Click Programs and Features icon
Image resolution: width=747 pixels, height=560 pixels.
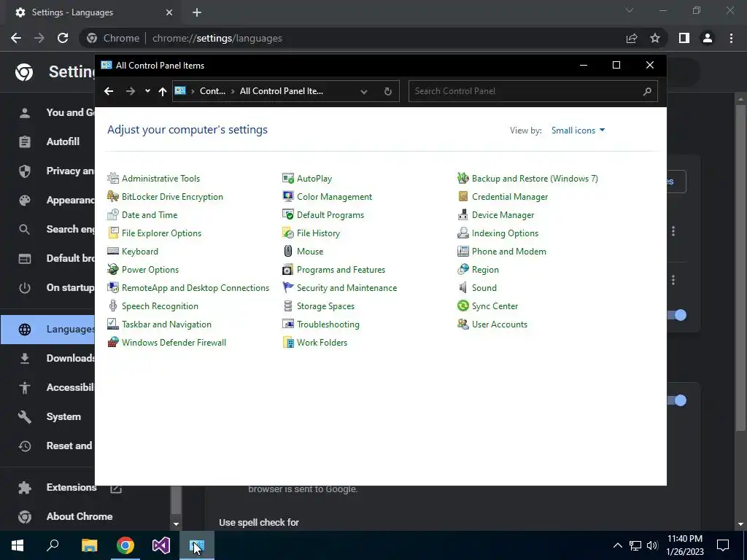pos(287,270)
